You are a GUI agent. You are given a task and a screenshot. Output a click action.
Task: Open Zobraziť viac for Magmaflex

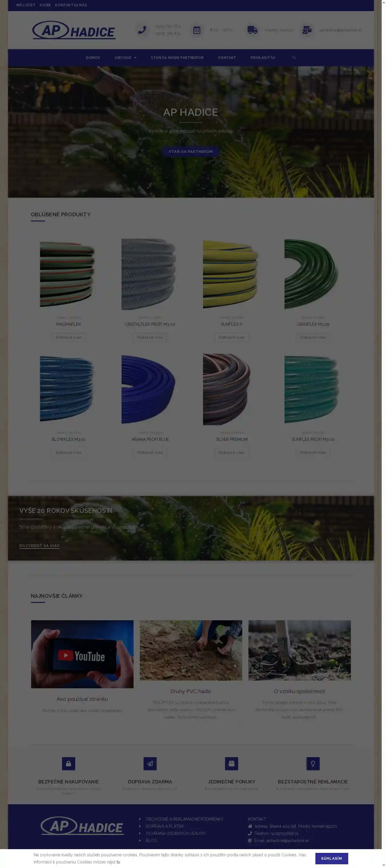pos(68,337)
